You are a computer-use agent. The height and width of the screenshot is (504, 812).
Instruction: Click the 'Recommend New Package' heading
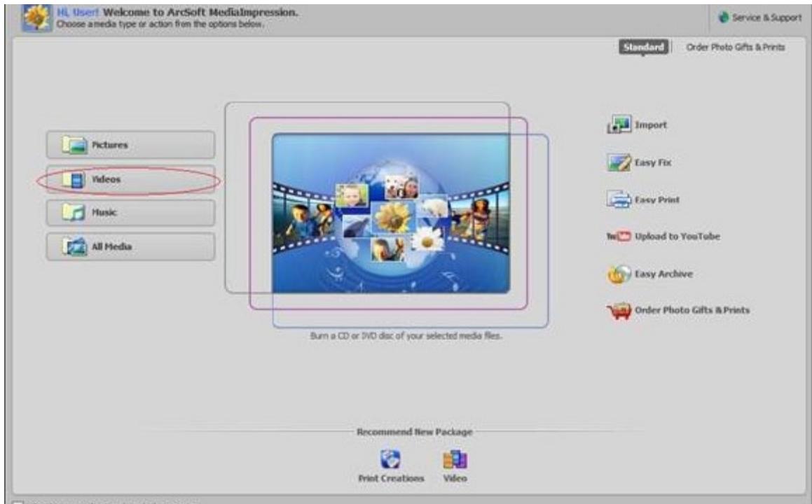(414, 432)
